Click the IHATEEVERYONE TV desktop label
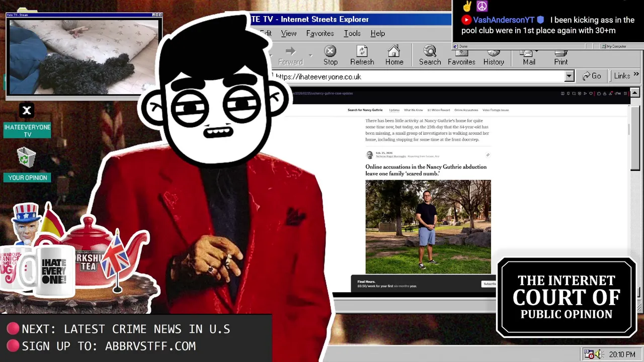644x362 pixels. pos(28,131)
